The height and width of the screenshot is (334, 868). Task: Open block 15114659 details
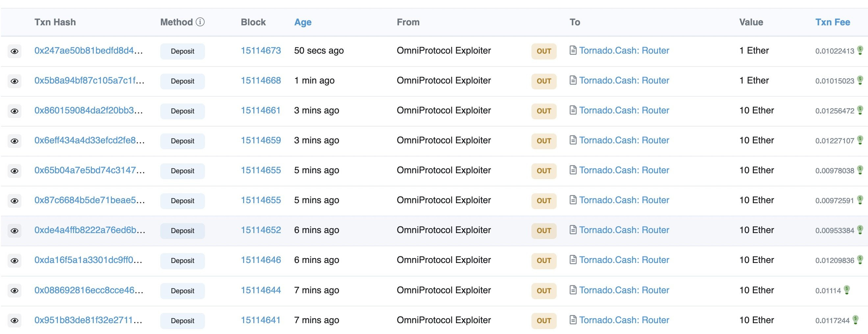click(x=261, y=140)
